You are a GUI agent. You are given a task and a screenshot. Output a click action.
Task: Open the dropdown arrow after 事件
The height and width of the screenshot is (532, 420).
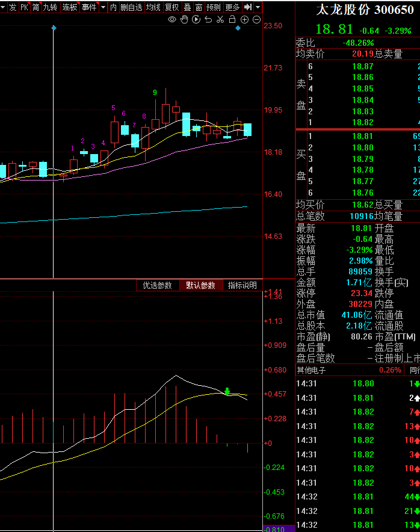103,7
